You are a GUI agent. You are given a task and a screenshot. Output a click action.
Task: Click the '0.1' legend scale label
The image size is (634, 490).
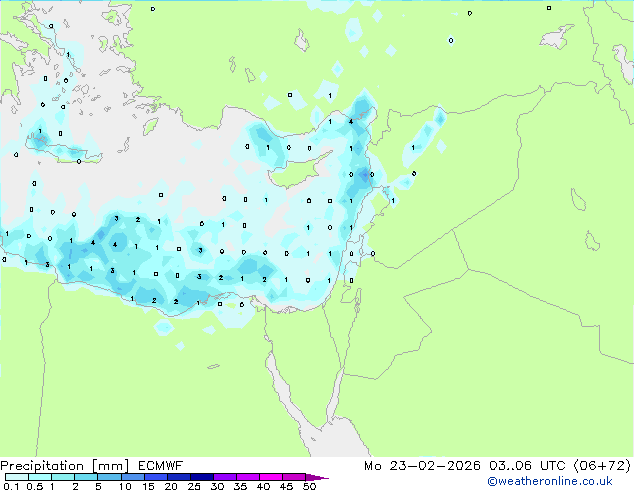coord(11,486)
